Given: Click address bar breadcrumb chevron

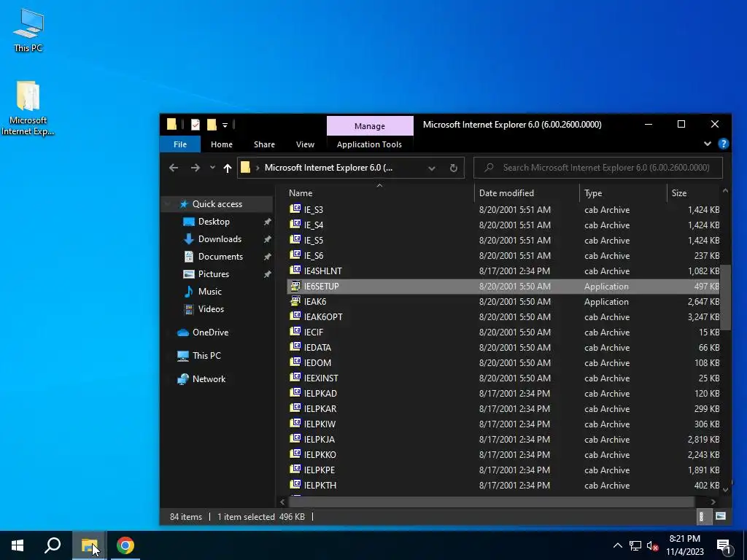Looking at the screenshot, I should point(258,168).
